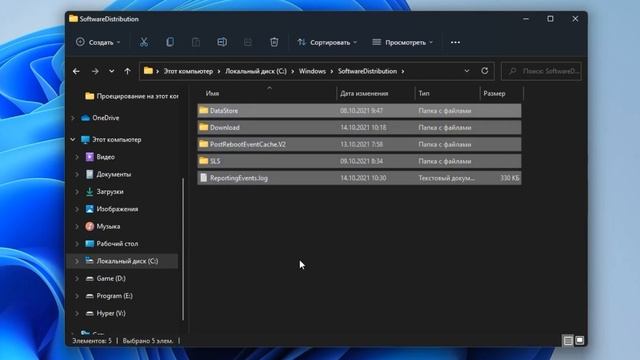Select the PostRebootEventCache.V2 folder
640x360 pixels.
[359, 144]
